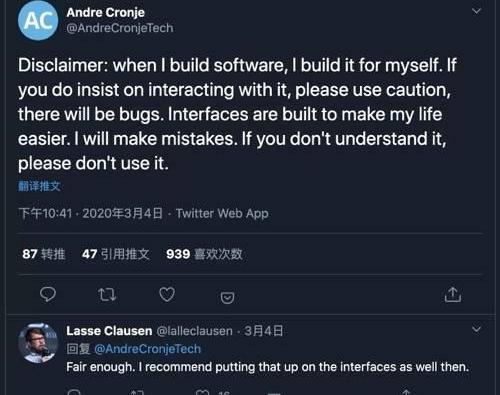Like Lasse Clausen's reply

point(202,392)
